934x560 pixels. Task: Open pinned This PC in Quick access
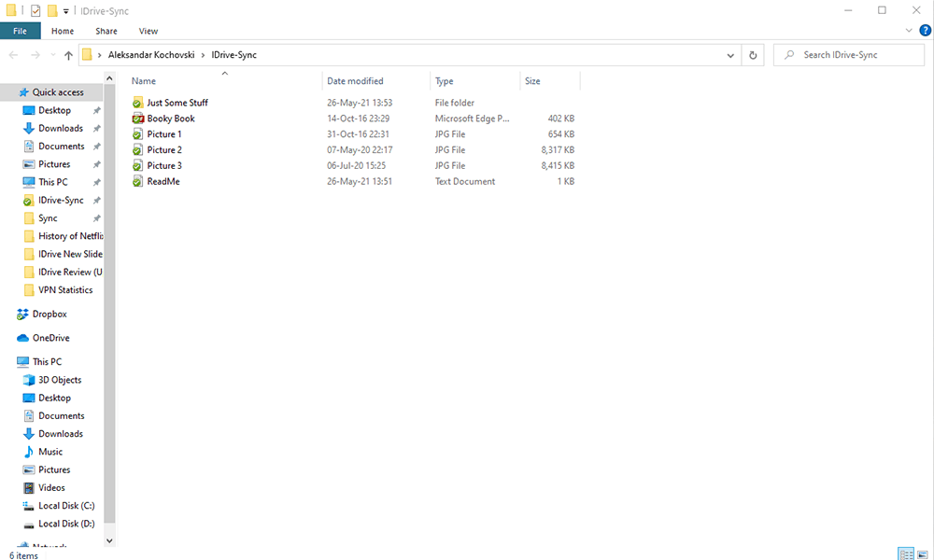(x=45, y=182)
